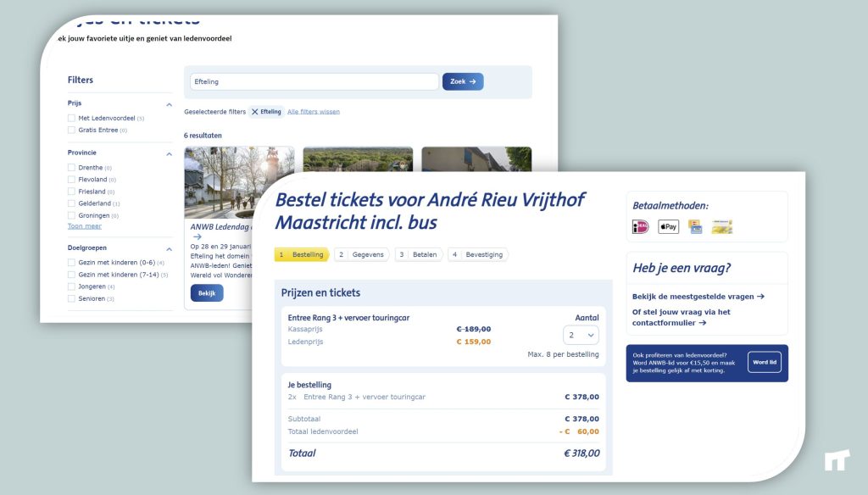This screenshot has width=868, height=495.
Task: Click arrow beside 'Bekijk de meestgestelde vragen'
Action: click(761, 297)
